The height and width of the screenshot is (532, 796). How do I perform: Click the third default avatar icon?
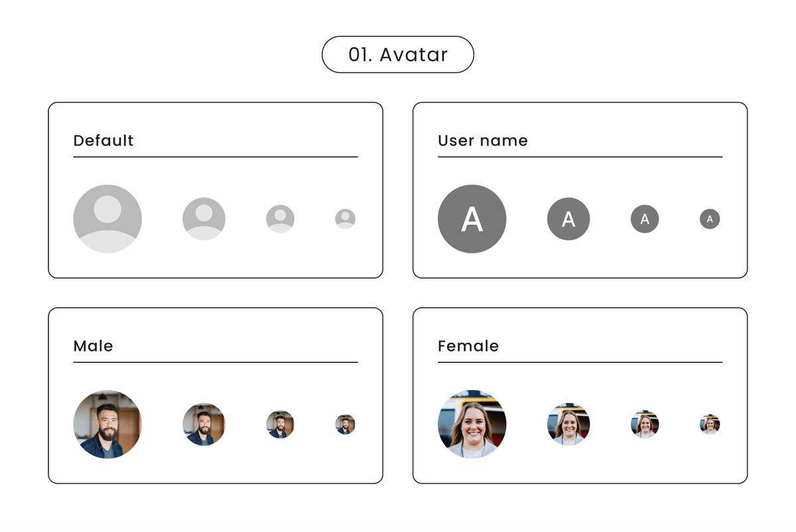coord(280,219)
